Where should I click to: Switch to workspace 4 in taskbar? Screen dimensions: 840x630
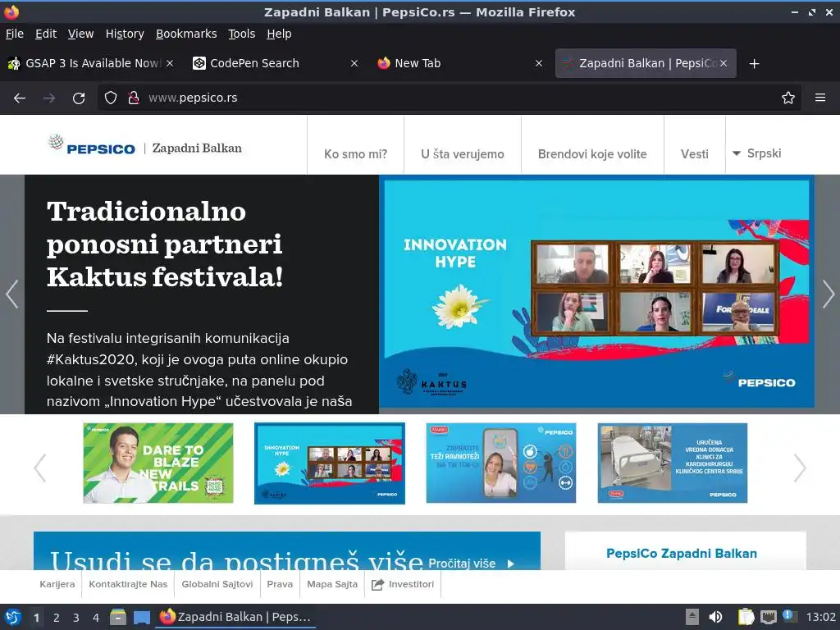pos(96,618)
